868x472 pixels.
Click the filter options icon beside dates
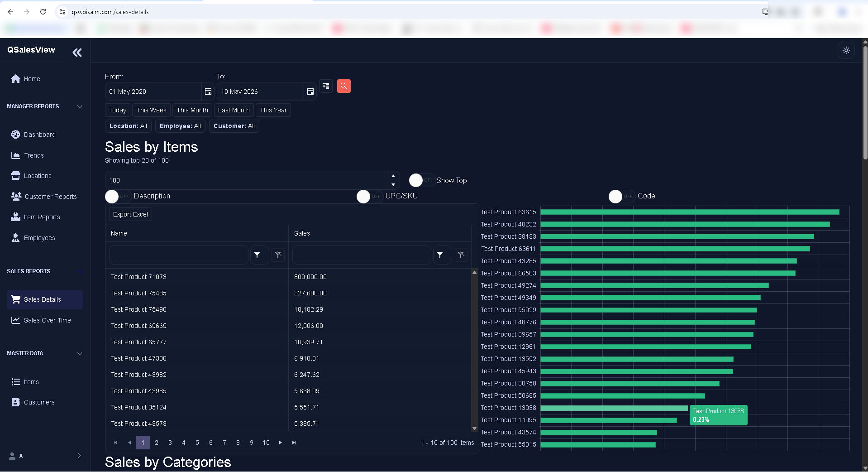tap(326, 86)
